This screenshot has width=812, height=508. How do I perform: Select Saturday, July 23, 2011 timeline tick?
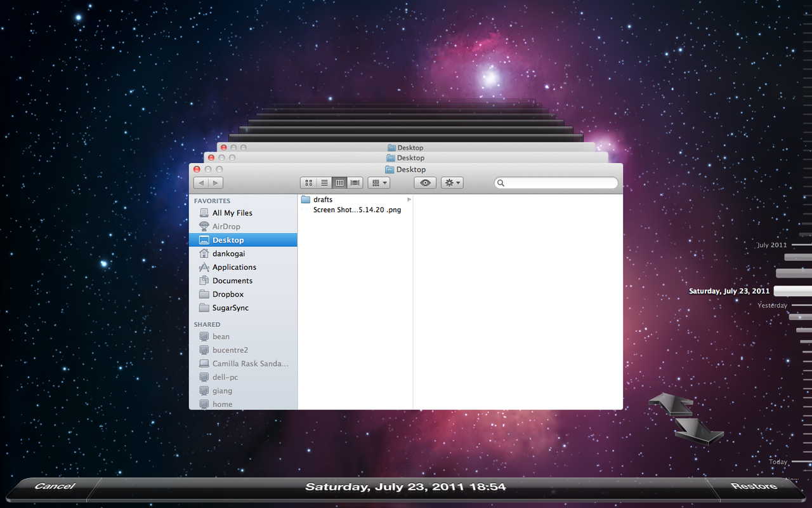coord(792,291)
